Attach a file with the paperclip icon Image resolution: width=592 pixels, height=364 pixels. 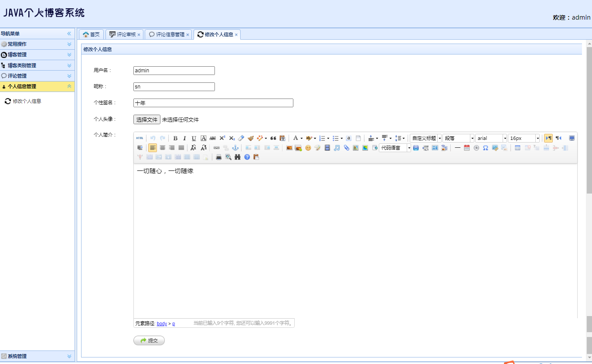[x=346, y=148]
